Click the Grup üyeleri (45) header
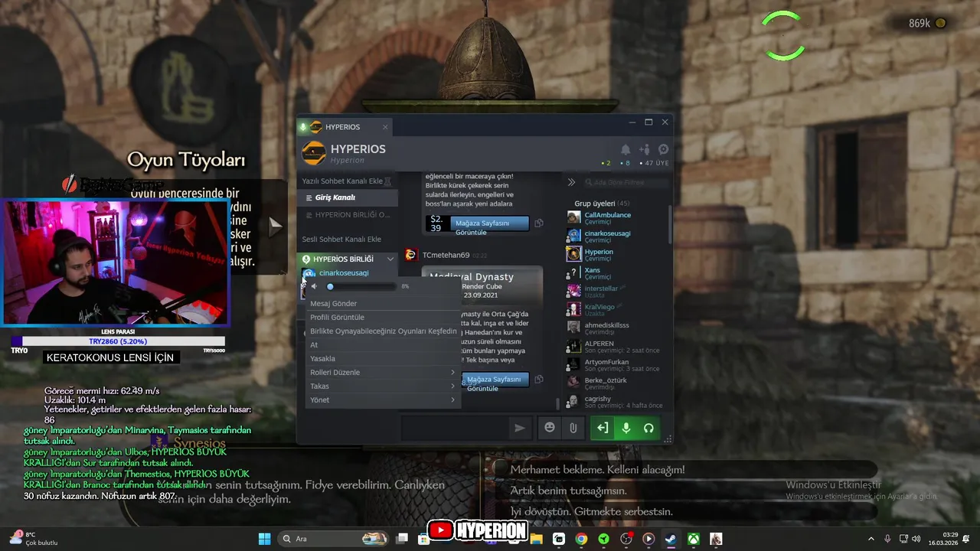This screenshot has height=551, width=980. coord(602,204)
